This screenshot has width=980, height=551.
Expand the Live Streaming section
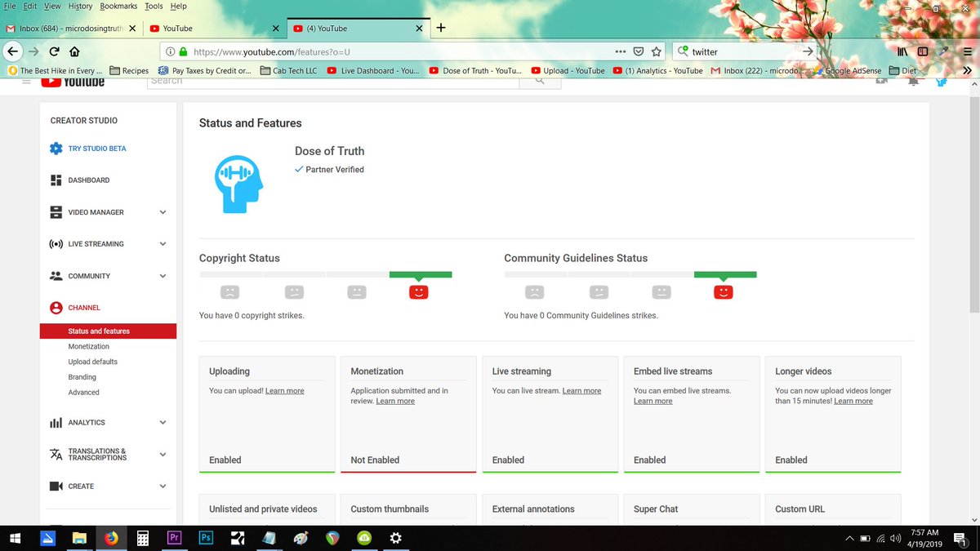(x=163, y=244)
